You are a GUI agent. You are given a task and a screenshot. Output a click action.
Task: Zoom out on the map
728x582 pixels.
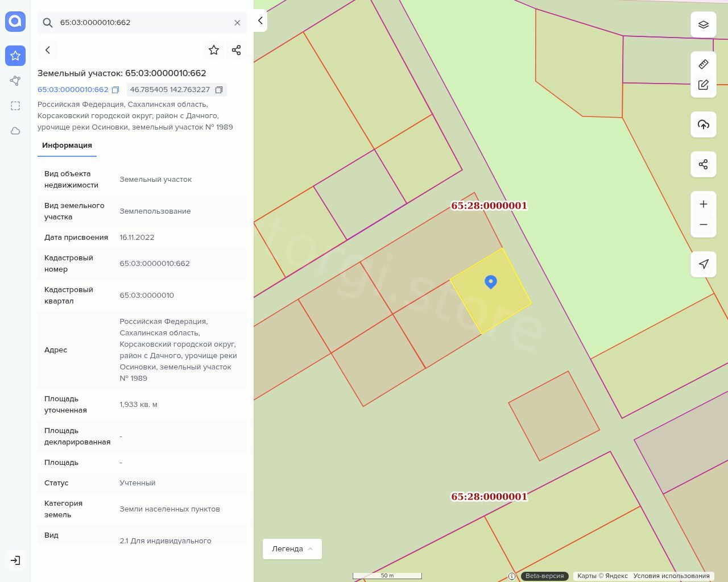pyautogui.click(x=703, y=225)
